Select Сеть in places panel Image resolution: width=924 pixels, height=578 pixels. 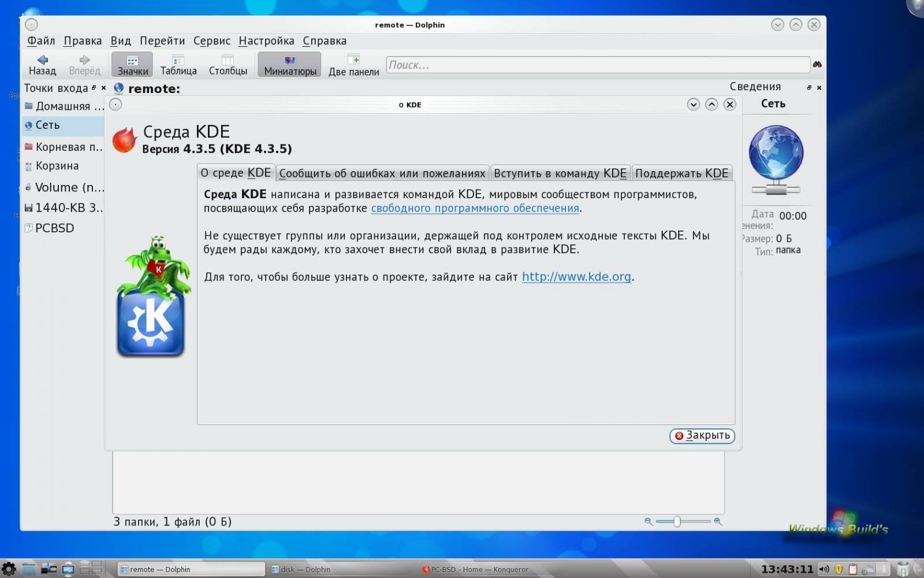click(x=64, y=125)
